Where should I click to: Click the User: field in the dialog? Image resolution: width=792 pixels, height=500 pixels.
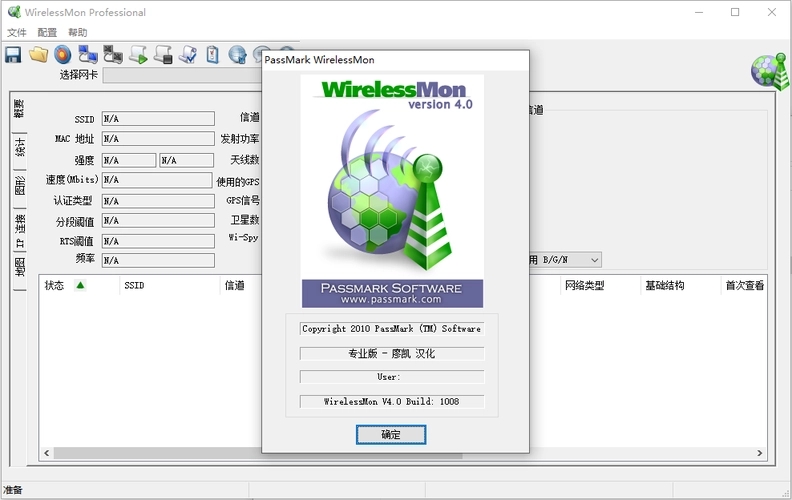coord(391,377)
